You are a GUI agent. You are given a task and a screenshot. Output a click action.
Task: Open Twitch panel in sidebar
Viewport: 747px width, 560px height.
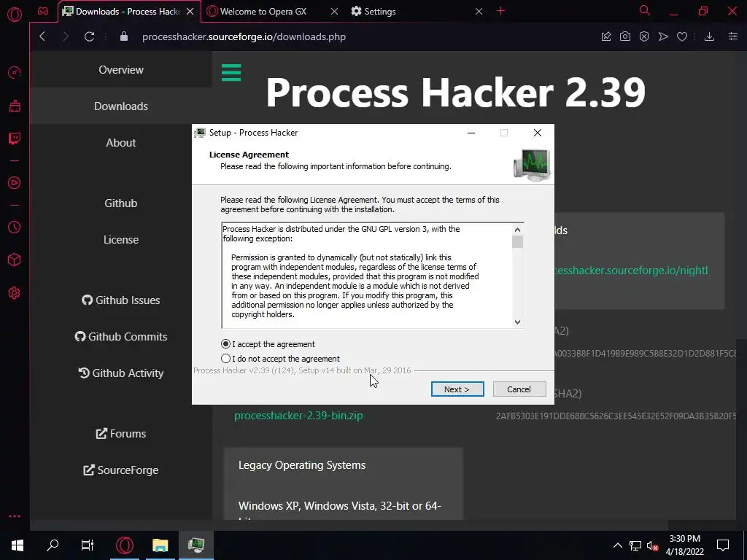tap(15, 139)
